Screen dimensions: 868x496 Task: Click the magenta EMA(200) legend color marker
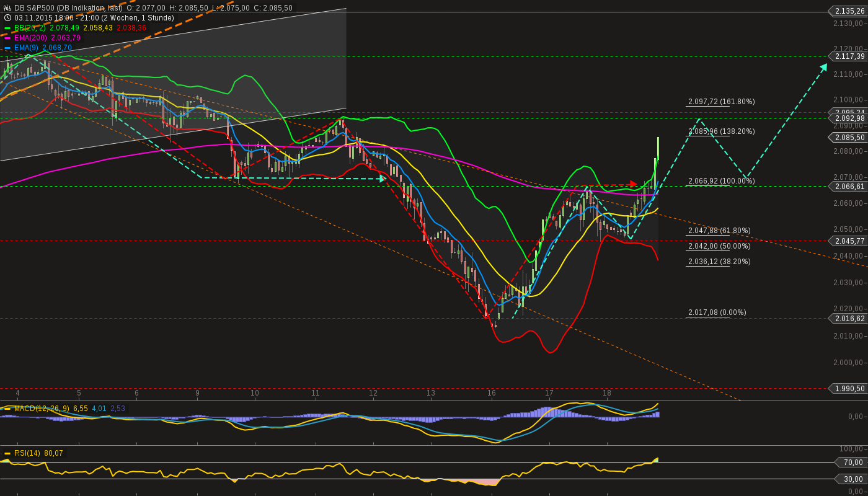tap(7, 38)
